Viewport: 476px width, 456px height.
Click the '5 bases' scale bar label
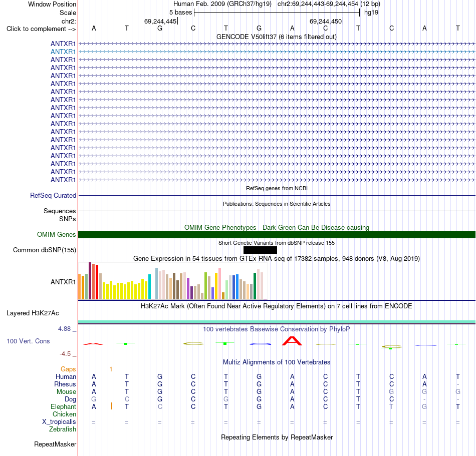[x=180, y=13]
